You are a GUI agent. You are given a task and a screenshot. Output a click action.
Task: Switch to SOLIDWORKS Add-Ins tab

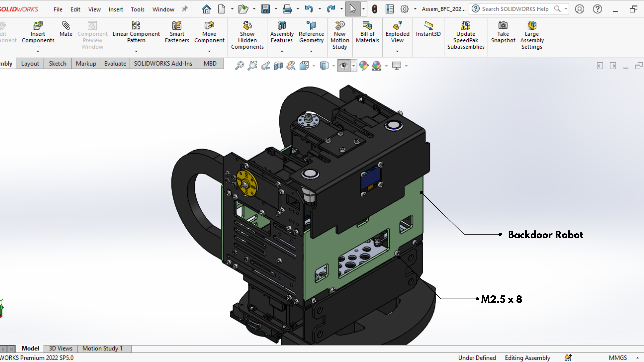click(x=163, y=64)
